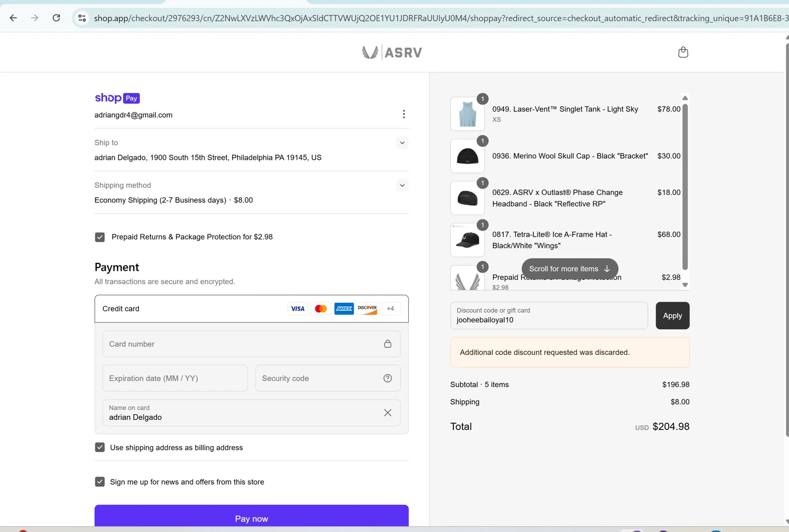789x532 pixels.
Task: Click the order summary scrollbar thumb
Action: point(685,187)
